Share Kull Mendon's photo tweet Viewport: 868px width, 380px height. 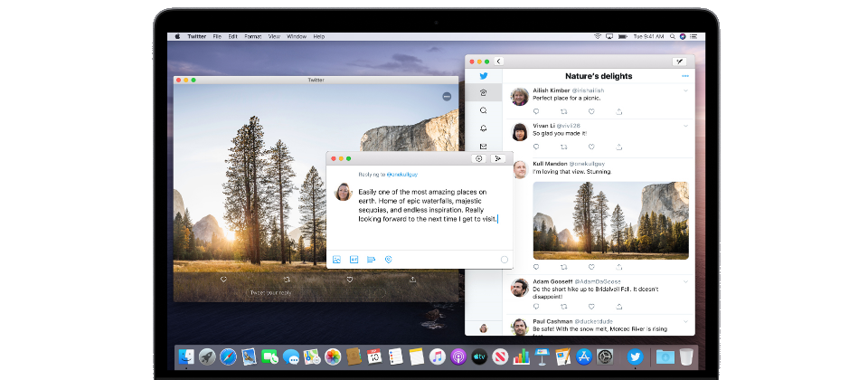pyautogui.click(x=618, y=267)
